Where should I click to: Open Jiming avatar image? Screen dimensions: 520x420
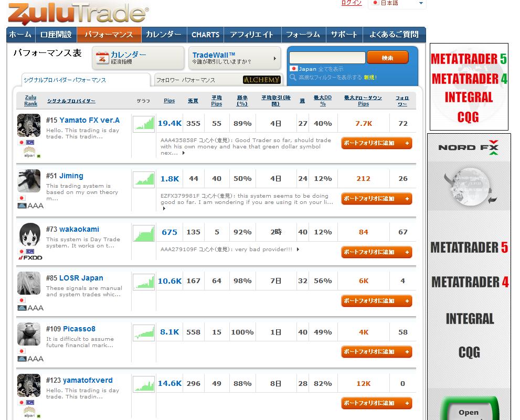29,181
